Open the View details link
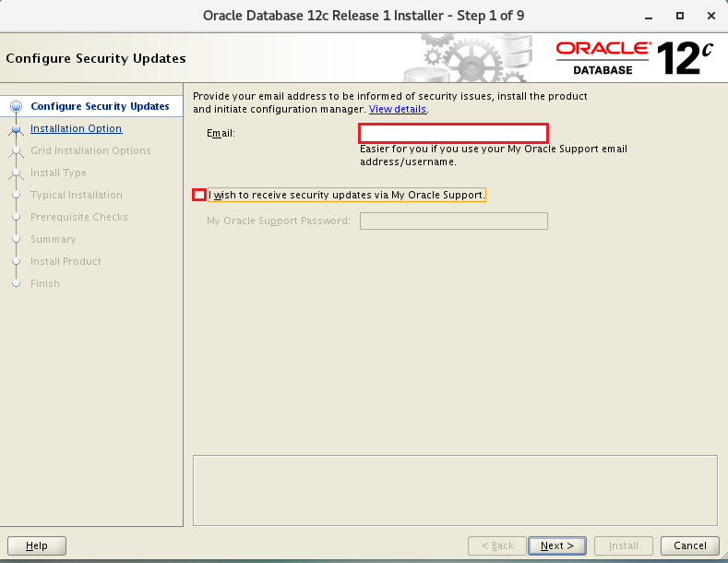This screenshot has width=728, height=563. (398, 109)
